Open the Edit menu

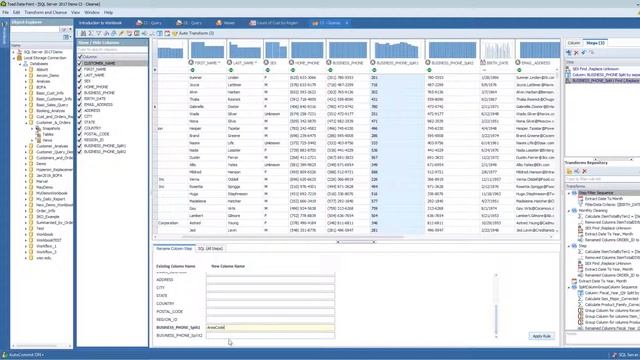point(16,13)
